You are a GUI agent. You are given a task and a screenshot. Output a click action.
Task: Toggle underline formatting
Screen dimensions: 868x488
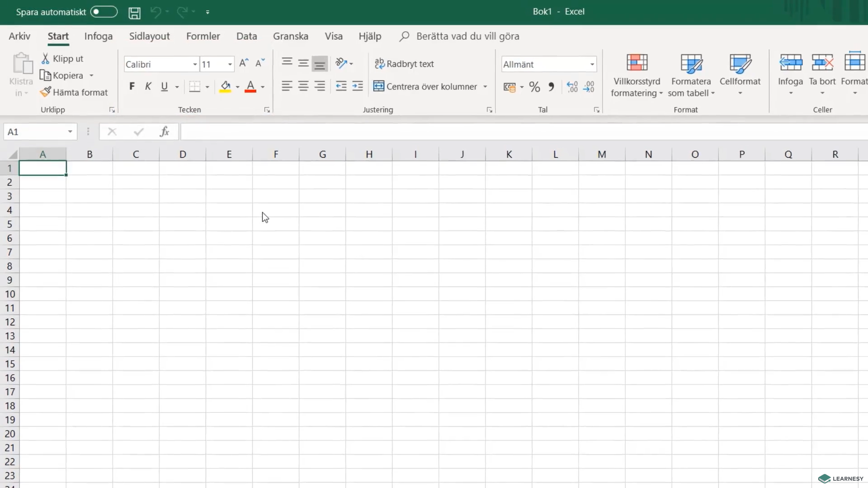[x=165, y=86]
